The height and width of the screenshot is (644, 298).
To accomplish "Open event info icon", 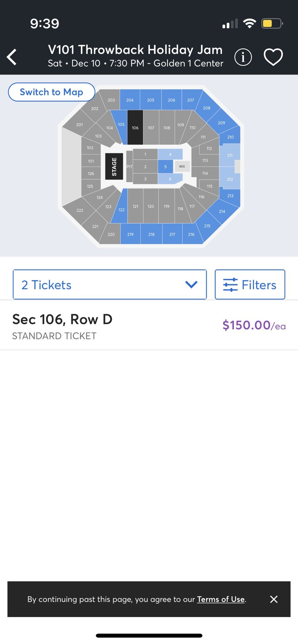I will [243, 57].
